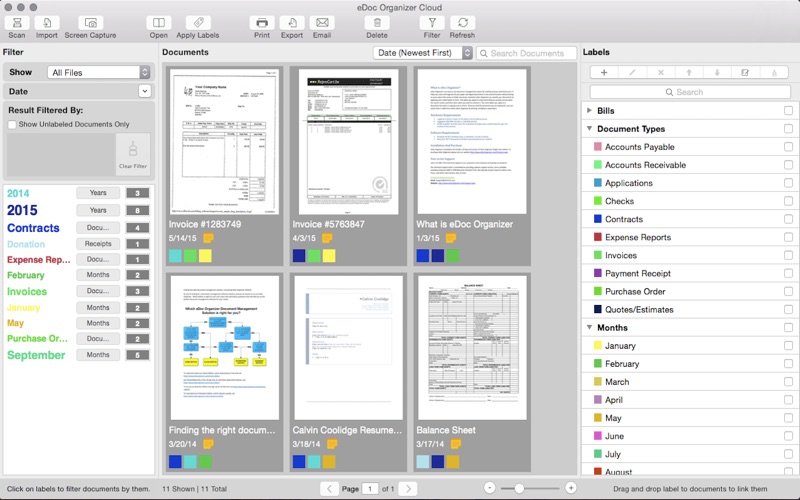
Task: Enable Show Unlabeled Documents Only
Action: click(12, 124)
